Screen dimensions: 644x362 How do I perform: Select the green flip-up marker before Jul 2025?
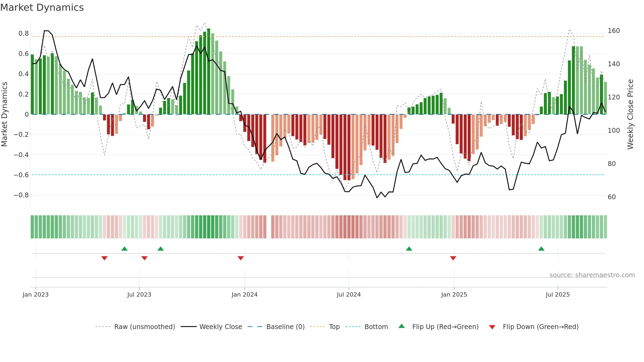(x=541, y=249)
